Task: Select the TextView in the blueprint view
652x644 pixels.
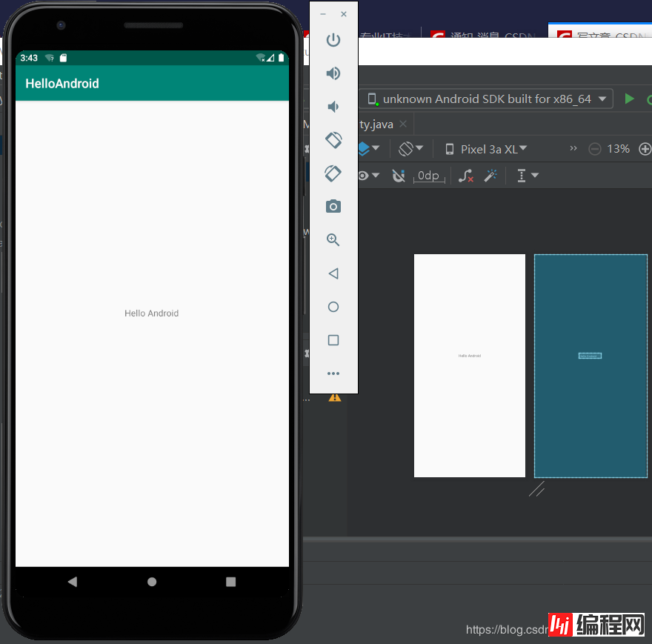Action: (590, 356)
